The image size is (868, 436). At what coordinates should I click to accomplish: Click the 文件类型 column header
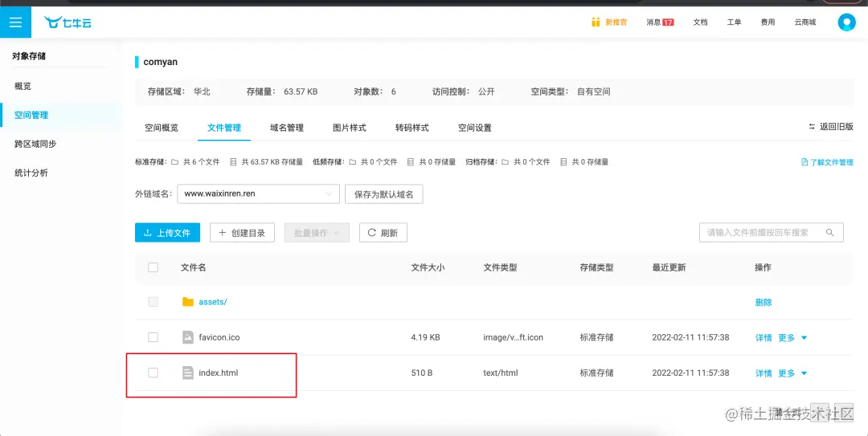tap(500, 267)
